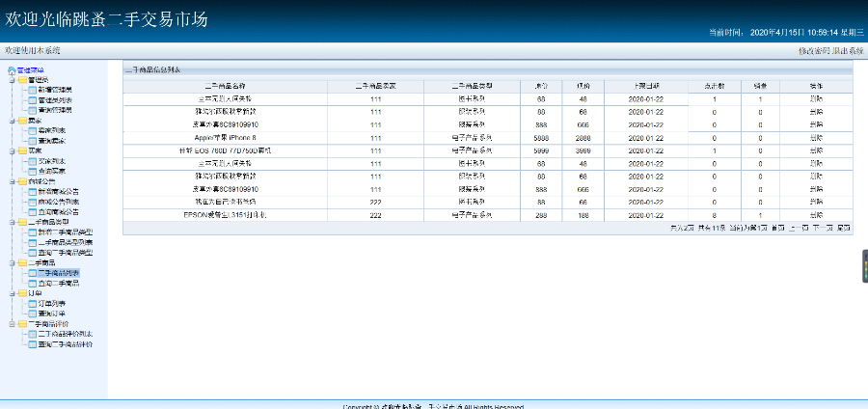868x409 pixels.
Task: Click the current time display in header
Action: 786,32
